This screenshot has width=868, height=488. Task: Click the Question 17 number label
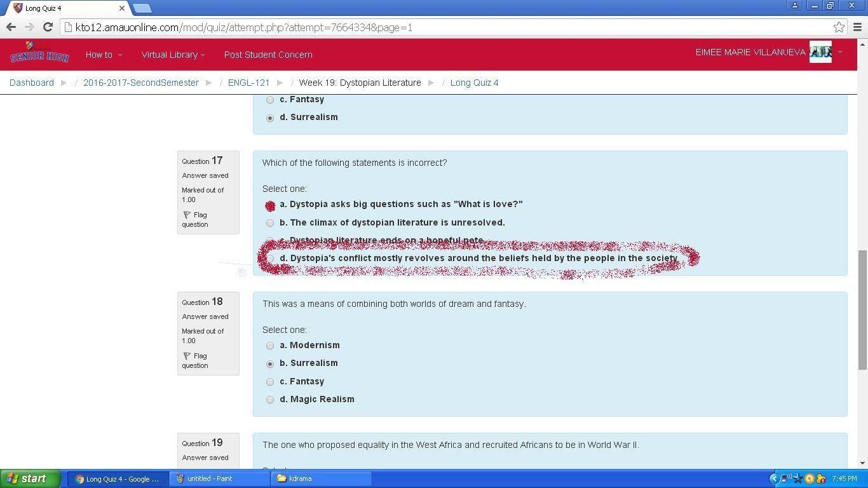tap(202, 161)
